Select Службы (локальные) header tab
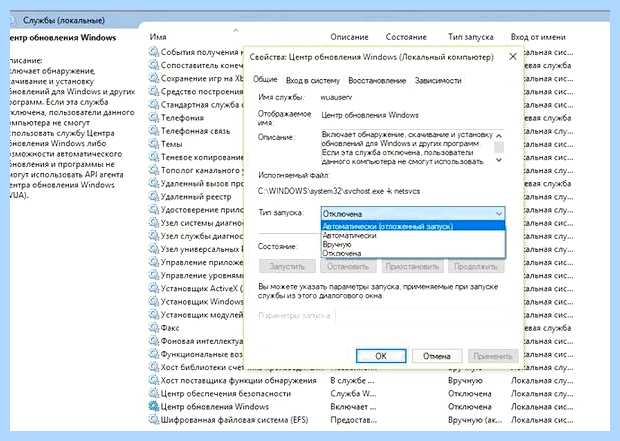The image size is (620, 441). [64, 20]
